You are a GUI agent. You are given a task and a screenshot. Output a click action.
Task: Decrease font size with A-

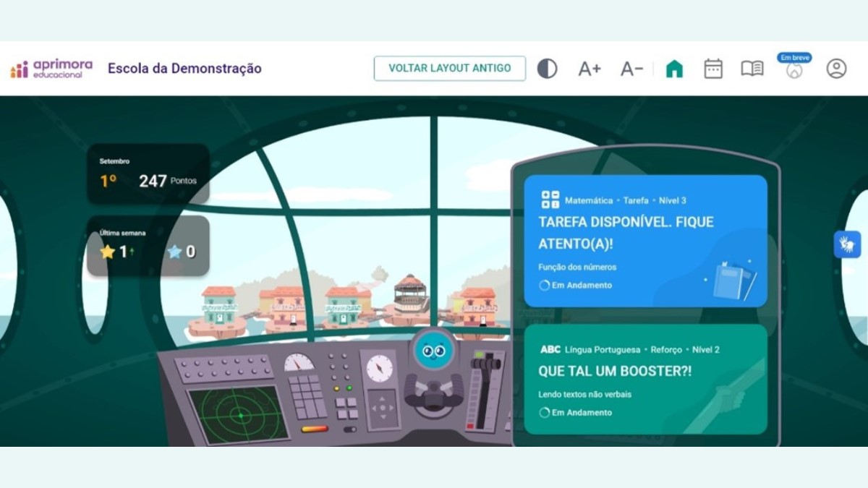pyautogui.click(x=631, y=69)
